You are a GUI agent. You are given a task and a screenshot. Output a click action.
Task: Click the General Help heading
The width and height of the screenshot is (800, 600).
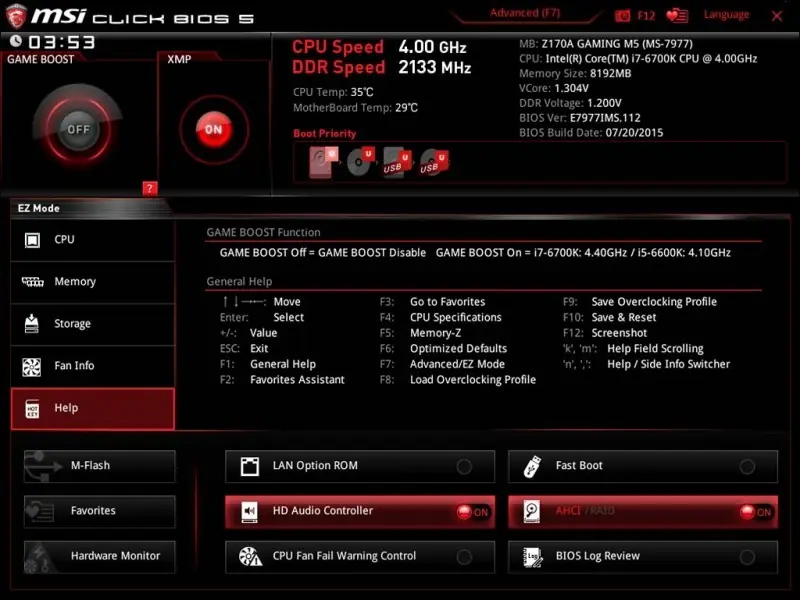coord(239,282)
